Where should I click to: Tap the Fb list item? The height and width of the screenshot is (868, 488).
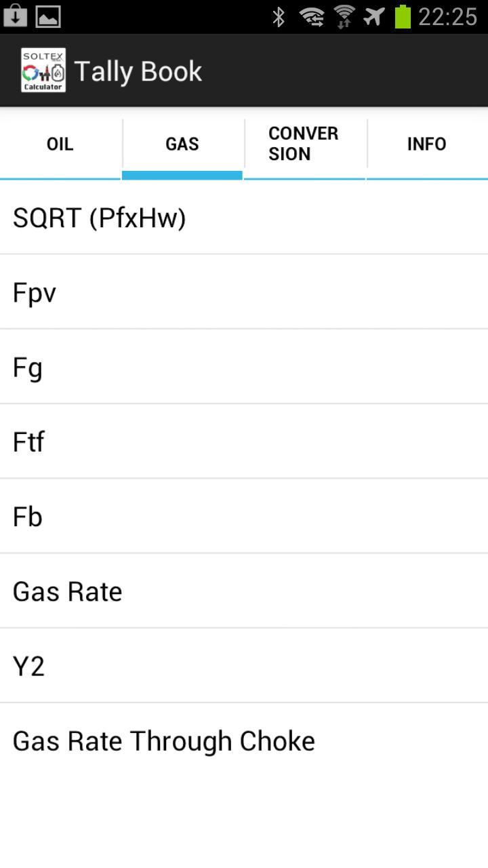244,517
